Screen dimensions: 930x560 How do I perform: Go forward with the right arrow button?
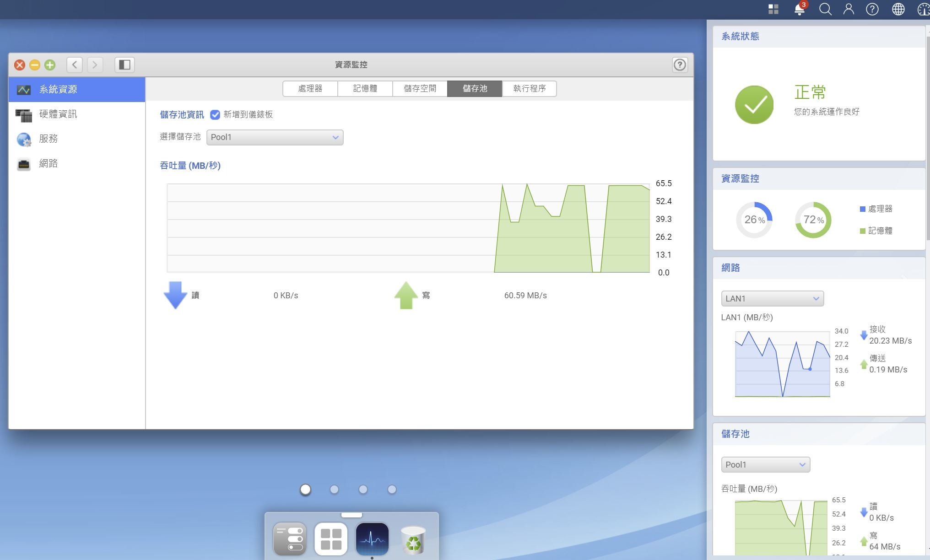(95, 65)
